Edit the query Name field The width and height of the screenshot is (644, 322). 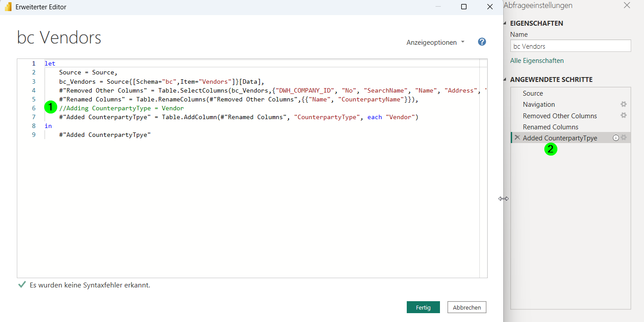[571, 46]
